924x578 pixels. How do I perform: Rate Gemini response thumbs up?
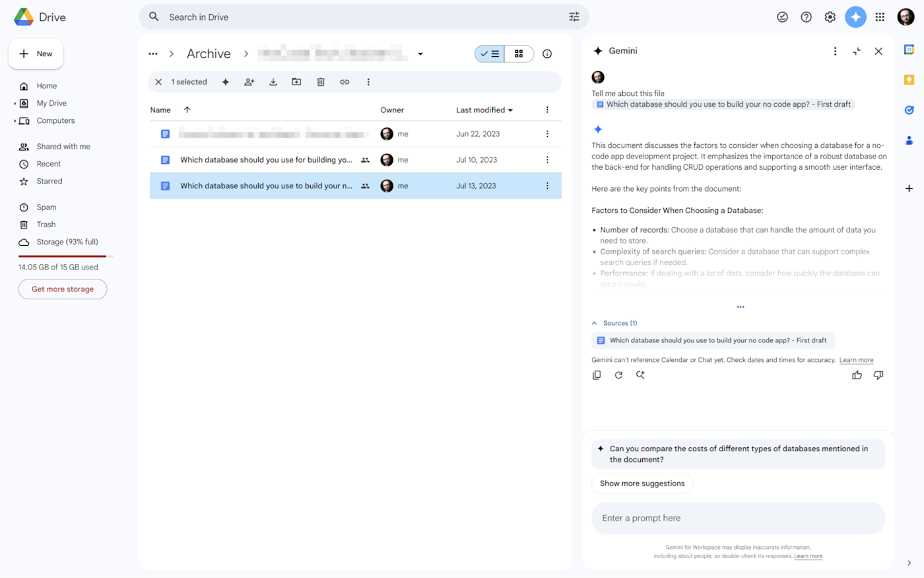point(857,375)
